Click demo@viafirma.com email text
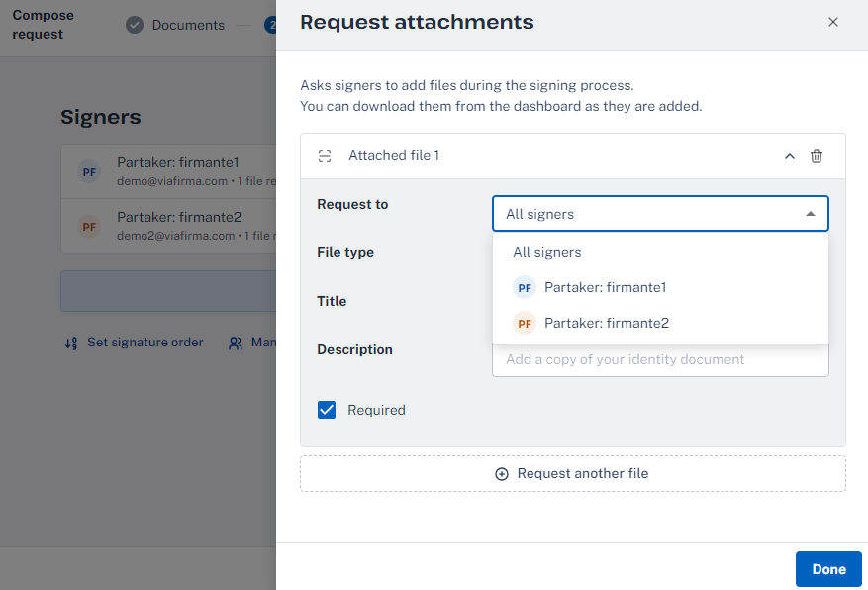The height and width of the screenshot is (590, 868). click(x=172, y=181)
